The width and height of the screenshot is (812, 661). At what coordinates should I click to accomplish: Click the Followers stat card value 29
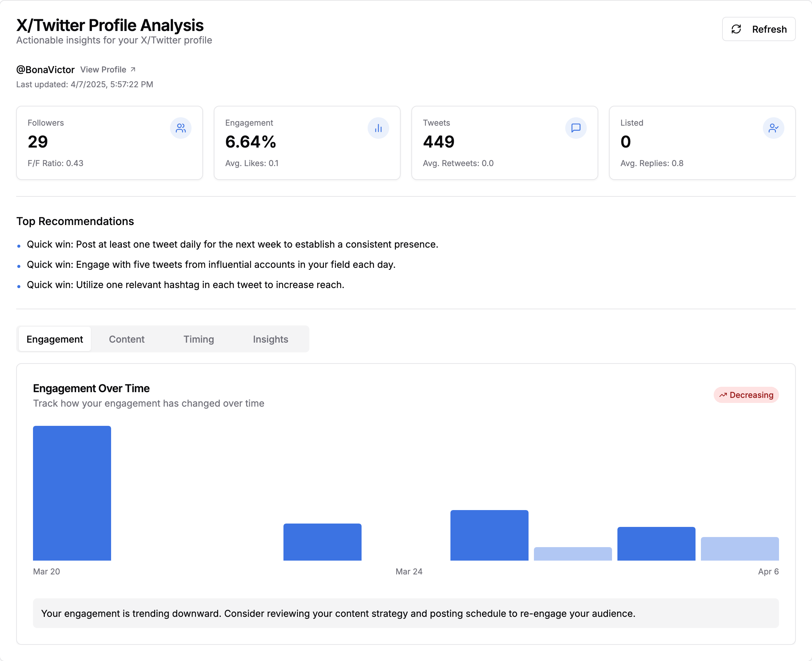(x=38, y=142)
